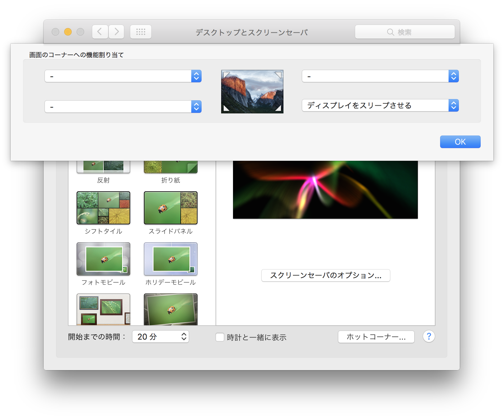Open the top-left corner action dropdown
This screenshot has height=420, width=504.
pyautogui.click(x=123, y=76)
